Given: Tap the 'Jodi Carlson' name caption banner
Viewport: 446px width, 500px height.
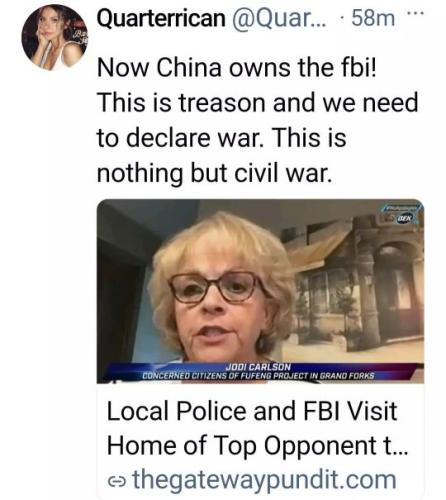Looking at the screenshot, I should pos(258,367).
